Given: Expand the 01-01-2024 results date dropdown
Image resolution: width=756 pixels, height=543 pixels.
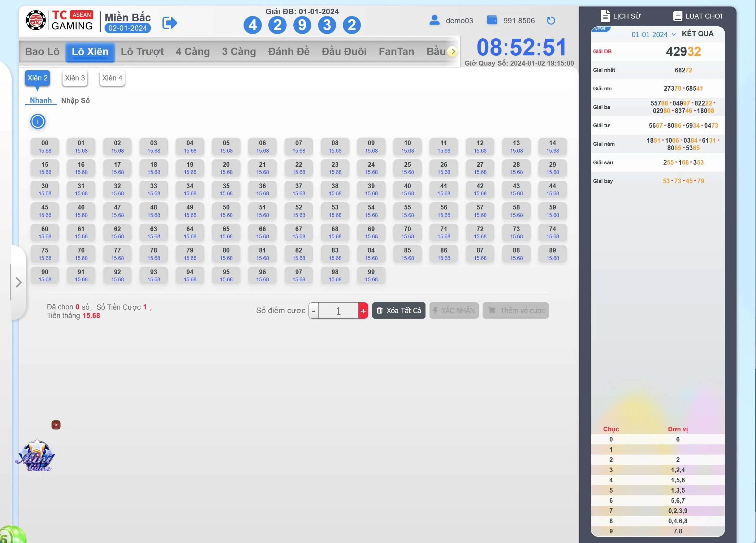Looking at the screenshot, I should click(653, 34).
